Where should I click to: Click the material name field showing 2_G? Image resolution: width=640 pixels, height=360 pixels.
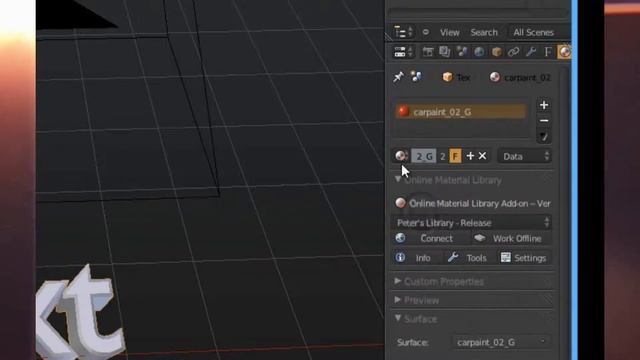pos(423,156)
